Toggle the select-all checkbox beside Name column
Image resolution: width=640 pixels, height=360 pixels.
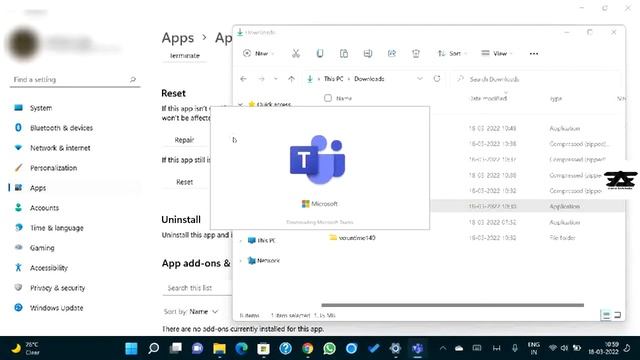click(x=328, y=98)
